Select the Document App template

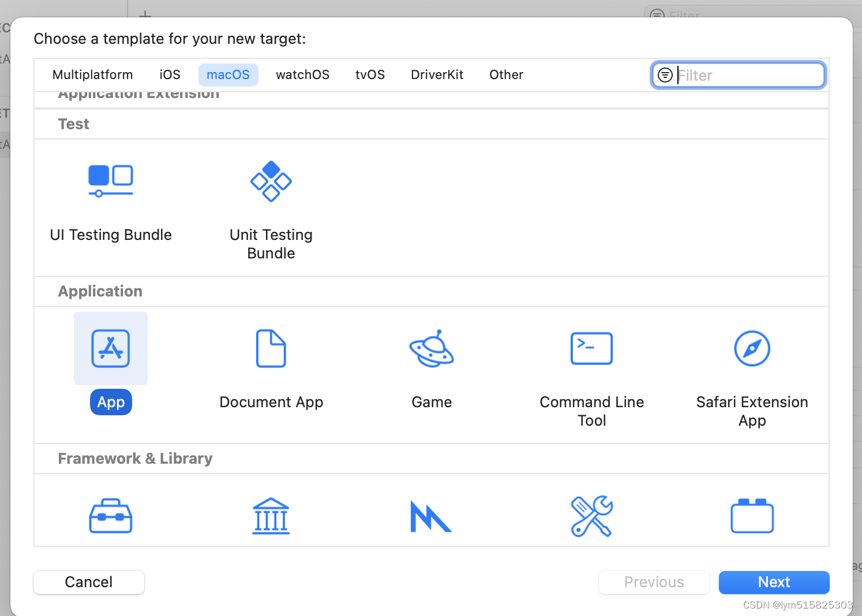coord(271,348)
